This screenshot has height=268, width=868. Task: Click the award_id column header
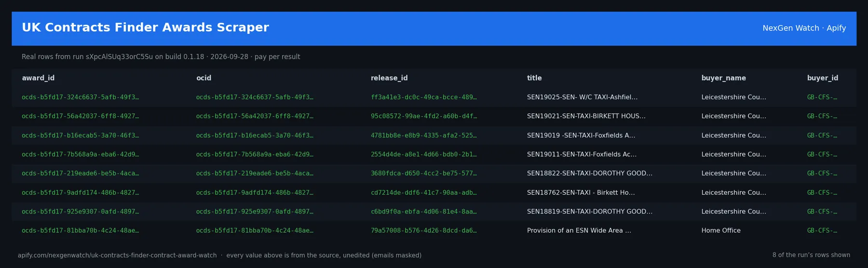click(38, 78)
